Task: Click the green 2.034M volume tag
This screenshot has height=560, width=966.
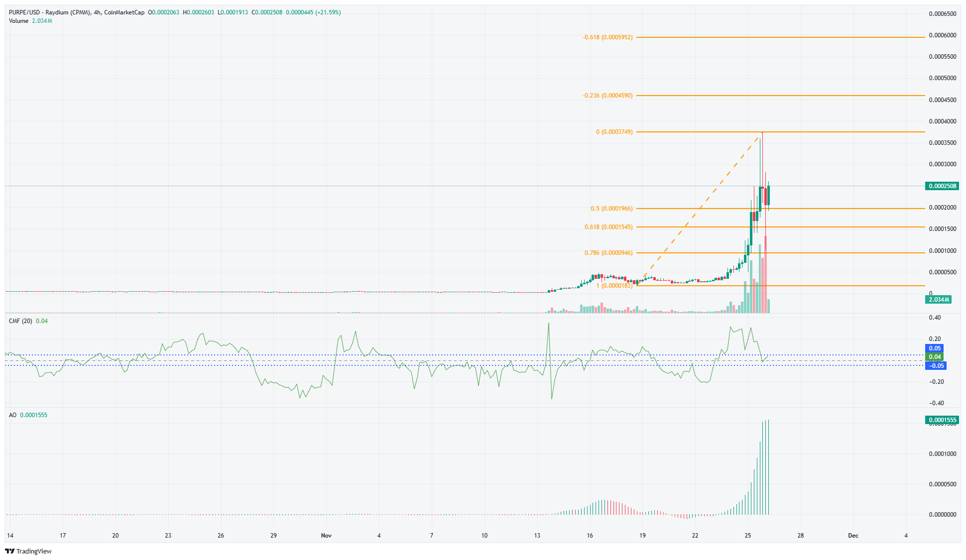Action: [x=938, y=300]
